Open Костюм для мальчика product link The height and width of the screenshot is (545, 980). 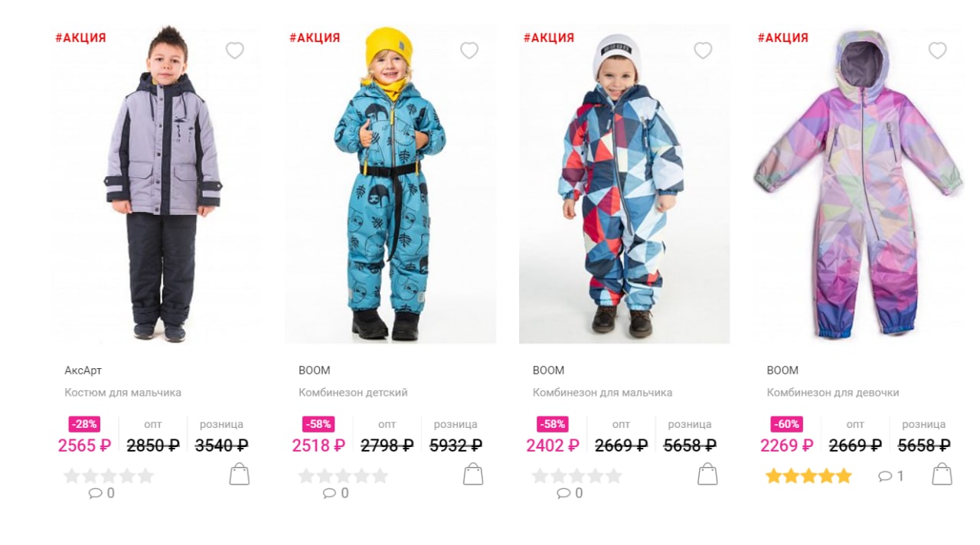(123, 393)
